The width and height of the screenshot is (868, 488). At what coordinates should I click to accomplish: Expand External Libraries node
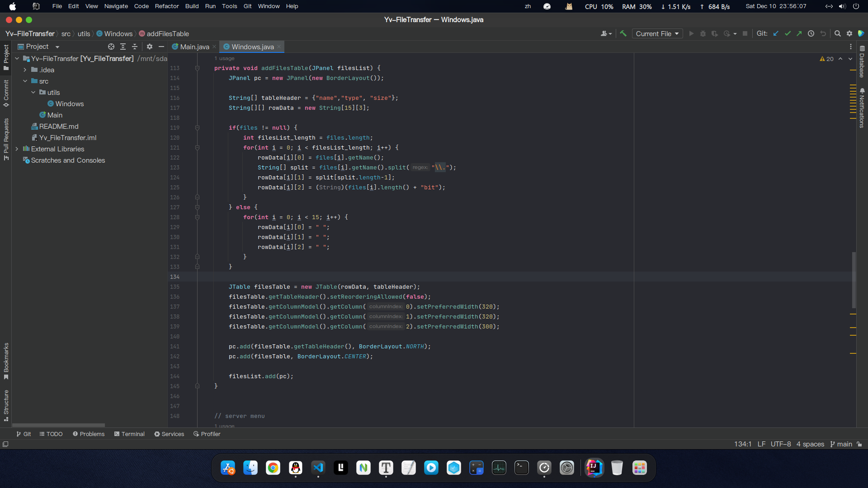click(17, 149)
